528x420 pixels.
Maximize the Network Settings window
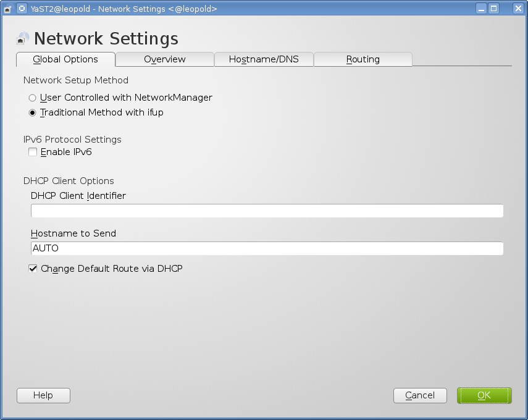point(493,9)
